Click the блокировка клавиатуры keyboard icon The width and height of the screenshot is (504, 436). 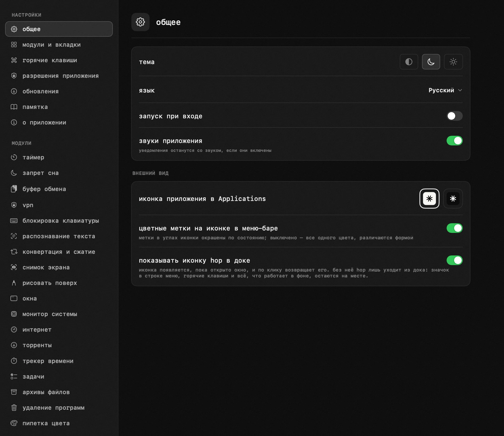coord(14,221)
